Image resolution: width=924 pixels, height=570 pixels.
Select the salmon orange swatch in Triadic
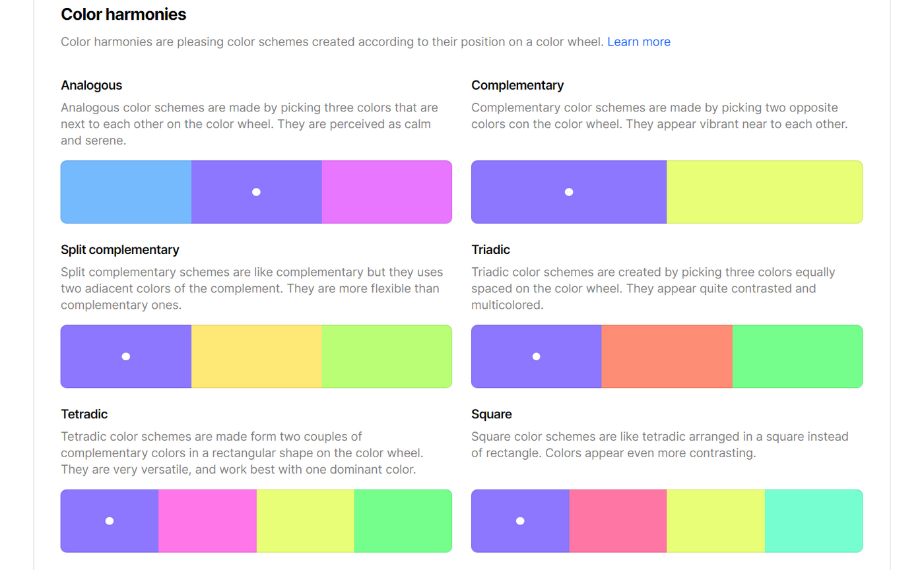pyautogui.click(x=667, y=356)
